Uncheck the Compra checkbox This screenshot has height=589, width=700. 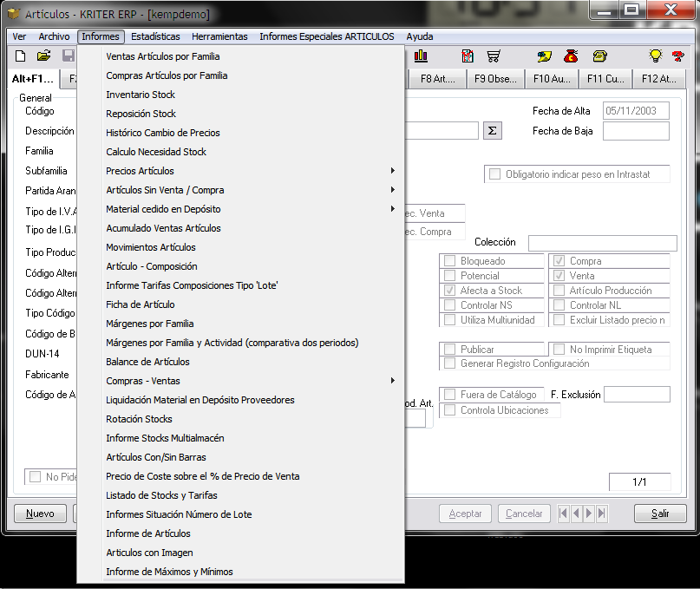coord(559,261)
